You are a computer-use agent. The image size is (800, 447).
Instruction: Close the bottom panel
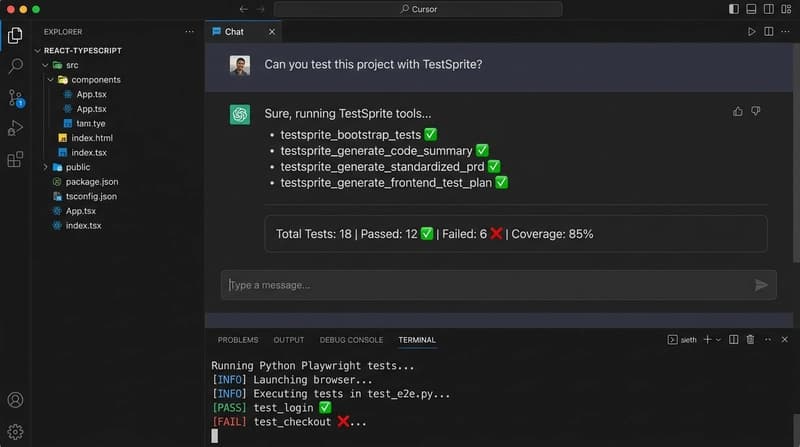(x=785, y=340)
